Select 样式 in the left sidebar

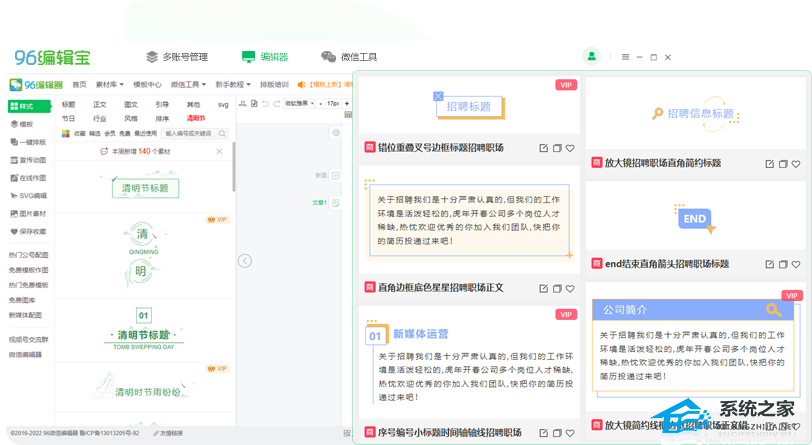click(x=30, y=106)
